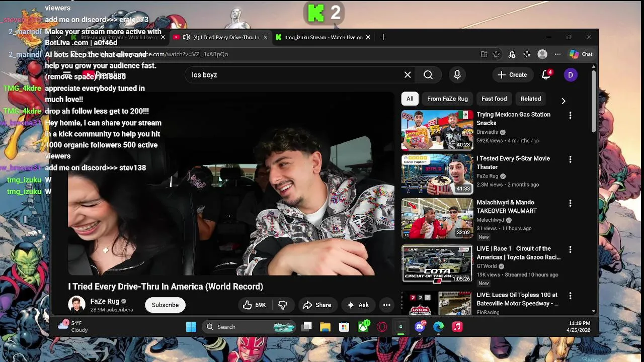Open options for Circuit of the Americas live video
The image size is (644, 362).
(x=570, y=249)
